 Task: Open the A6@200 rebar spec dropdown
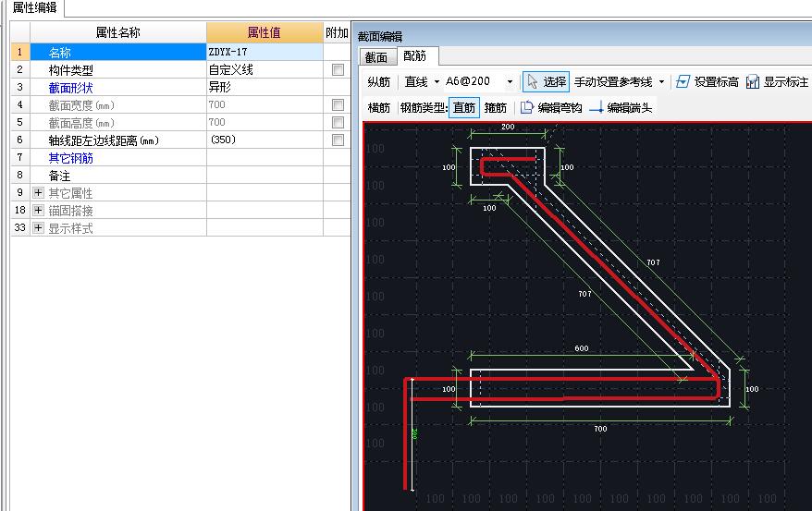(x=510, y=81)
